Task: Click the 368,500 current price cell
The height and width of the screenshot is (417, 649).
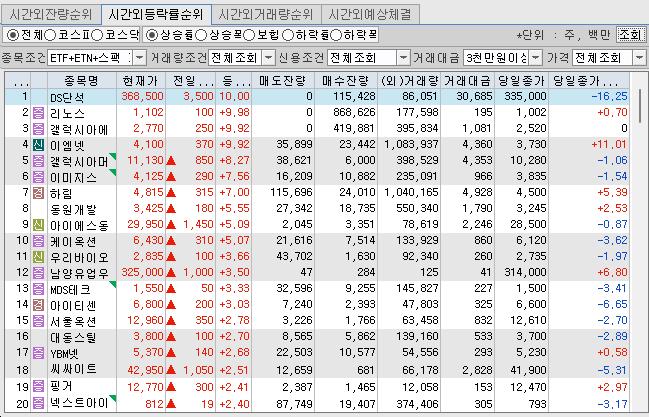Action: (142, 96)
